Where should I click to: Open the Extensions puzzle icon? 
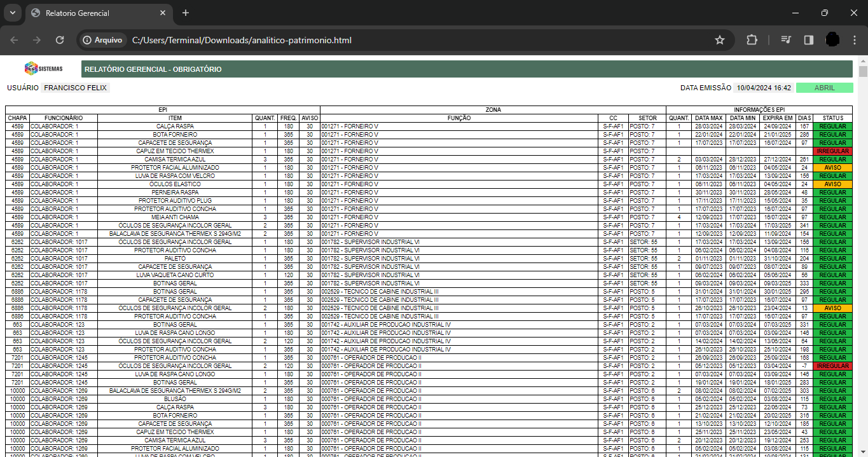[752, 40]
